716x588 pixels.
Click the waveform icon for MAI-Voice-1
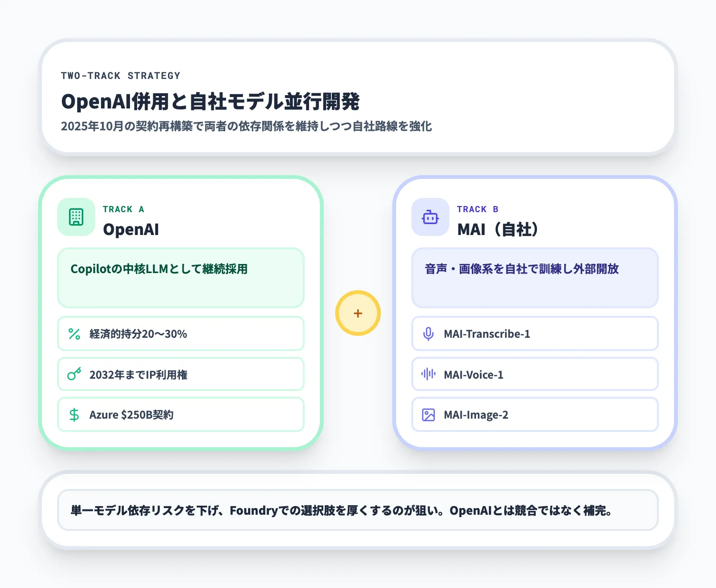click(428, 374)
